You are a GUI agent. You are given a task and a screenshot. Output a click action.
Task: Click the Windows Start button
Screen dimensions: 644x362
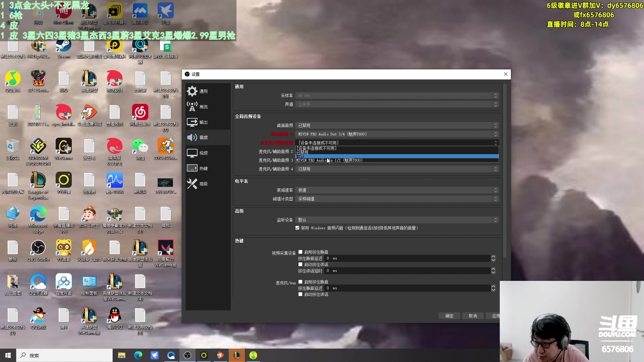(8, 355)
